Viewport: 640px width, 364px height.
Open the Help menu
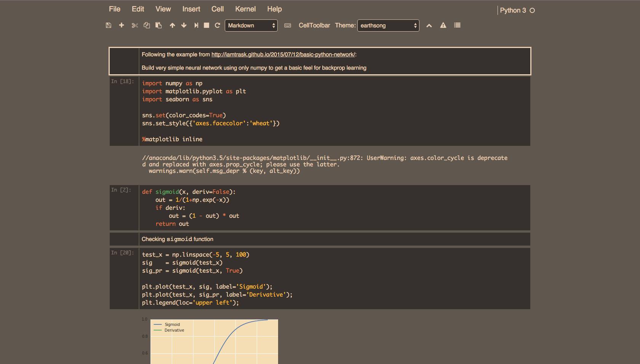tap(274, 9)
